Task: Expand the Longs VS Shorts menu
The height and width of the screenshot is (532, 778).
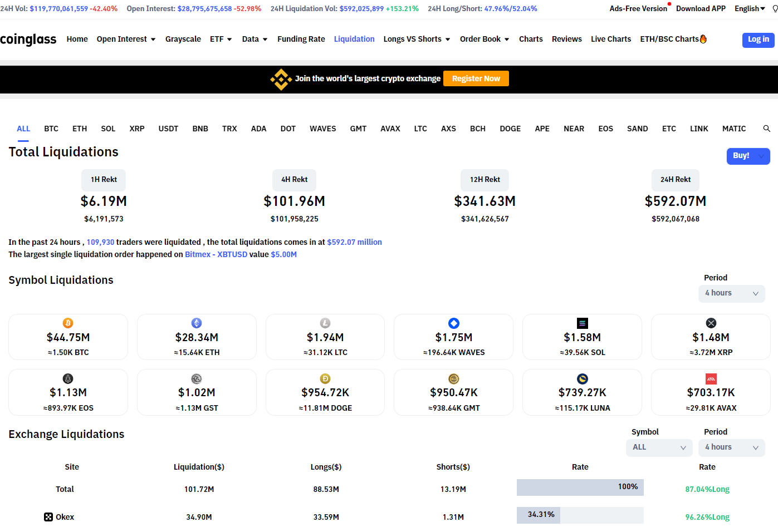Action: pyautogui.click(x=417, y=39)
